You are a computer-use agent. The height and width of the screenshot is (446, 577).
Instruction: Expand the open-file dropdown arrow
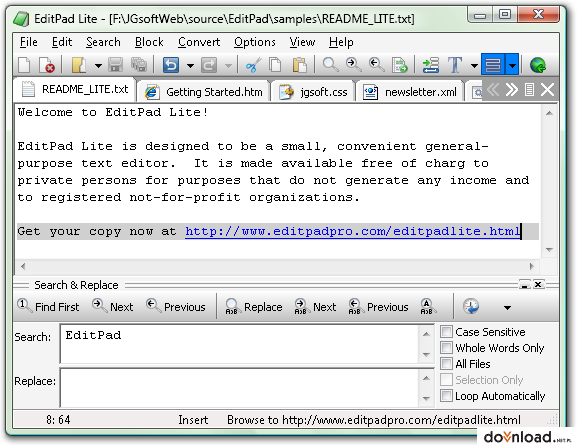(x=98, y=66)
